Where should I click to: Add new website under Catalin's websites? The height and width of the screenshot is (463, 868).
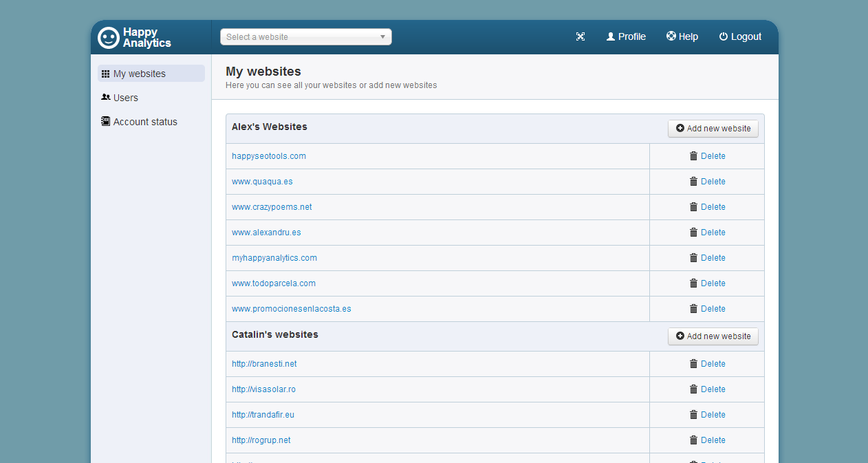713,336
